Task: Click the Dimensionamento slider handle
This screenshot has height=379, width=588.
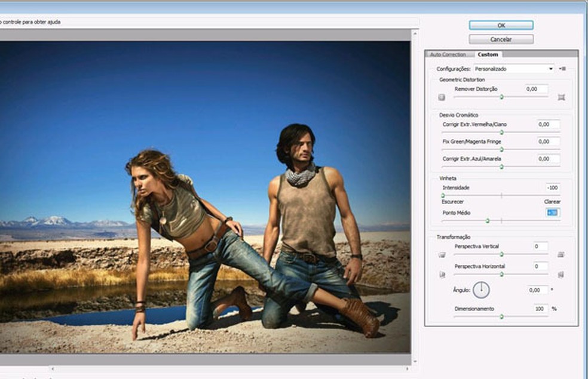Action: point(501,316)
